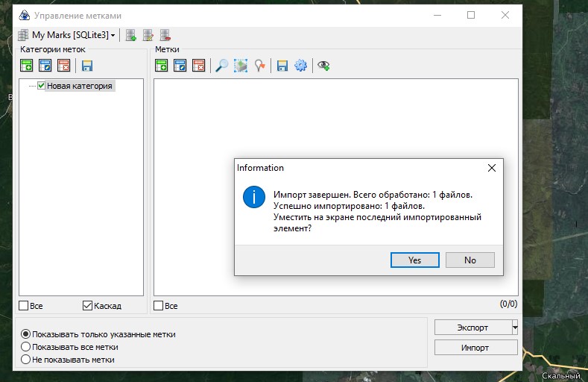Toggle the Каскад checkbox
The image size is (588, 382).
(x=87, y=305)
